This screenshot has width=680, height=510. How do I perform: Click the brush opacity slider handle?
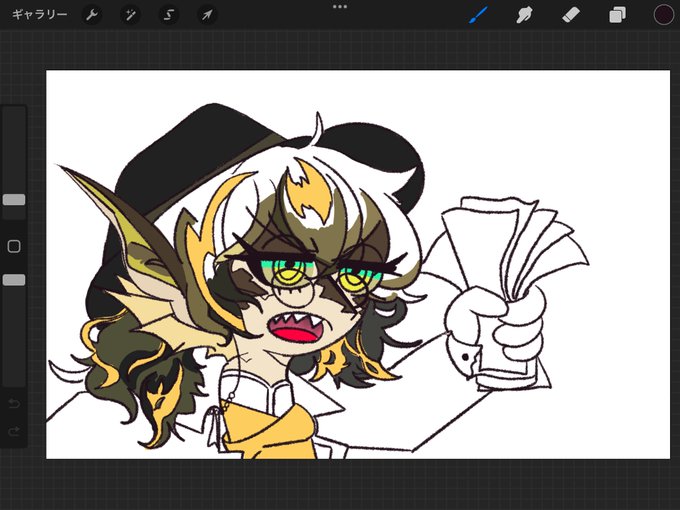(14, 280)
